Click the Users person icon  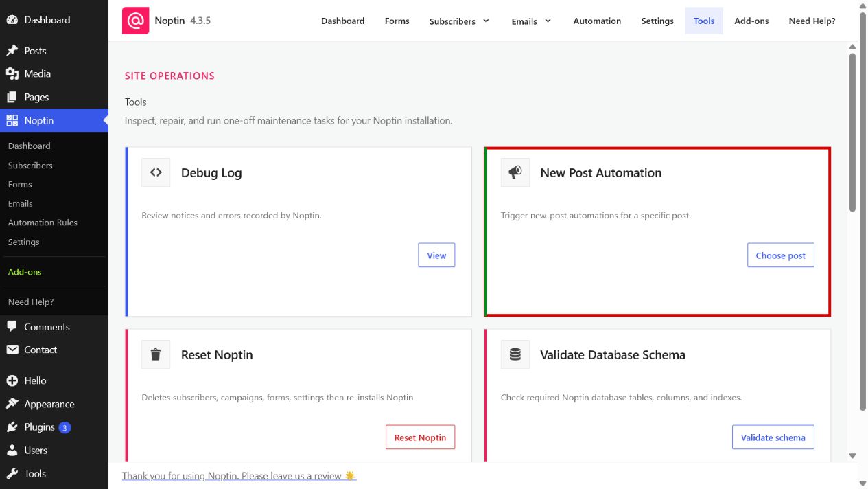pos(12,451)
